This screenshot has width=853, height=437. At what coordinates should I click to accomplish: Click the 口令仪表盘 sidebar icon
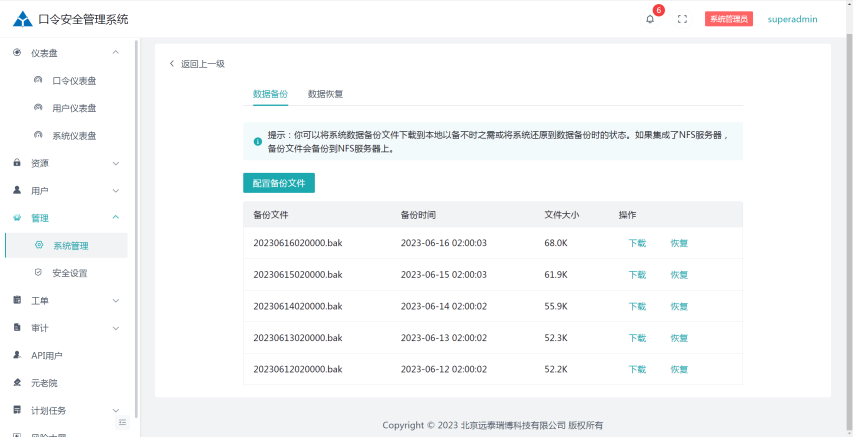38,80
